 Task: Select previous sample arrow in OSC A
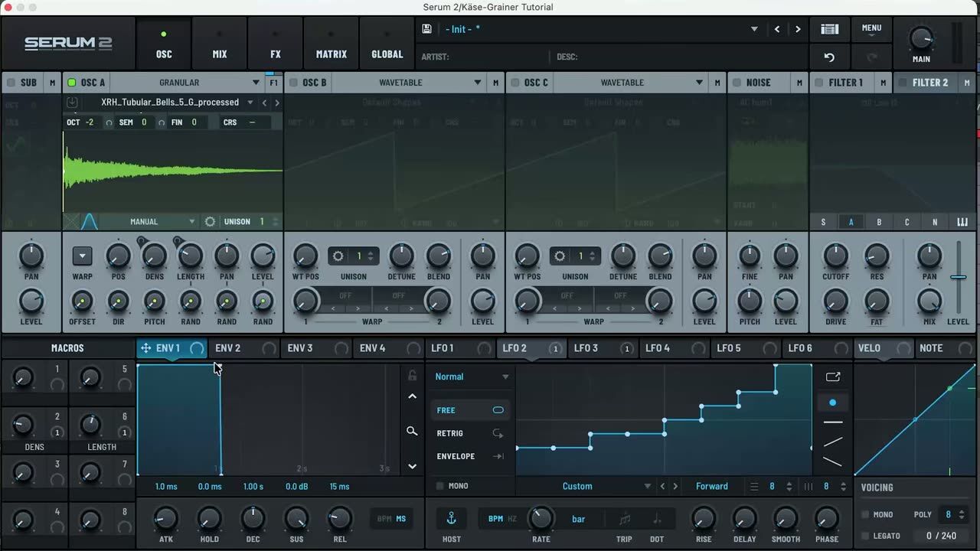point(264,103)
